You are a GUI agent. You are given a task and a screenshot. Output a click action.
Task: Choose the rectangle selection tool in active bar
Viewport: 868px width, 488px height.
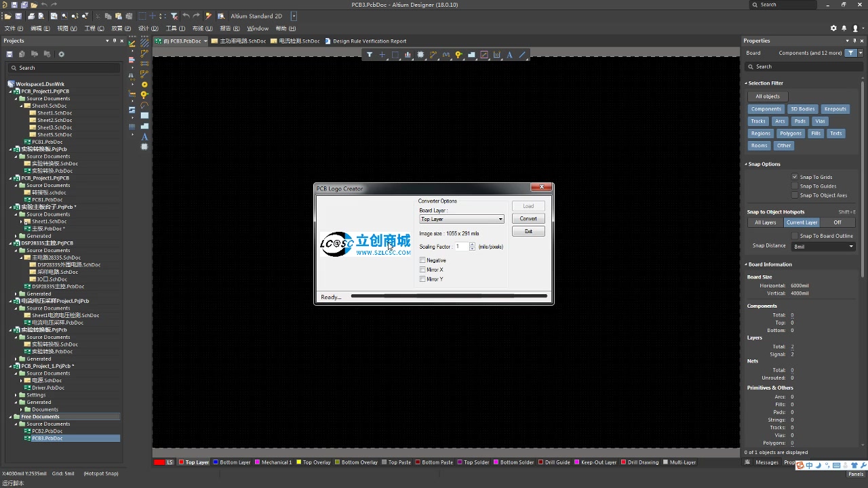[395, 55]
